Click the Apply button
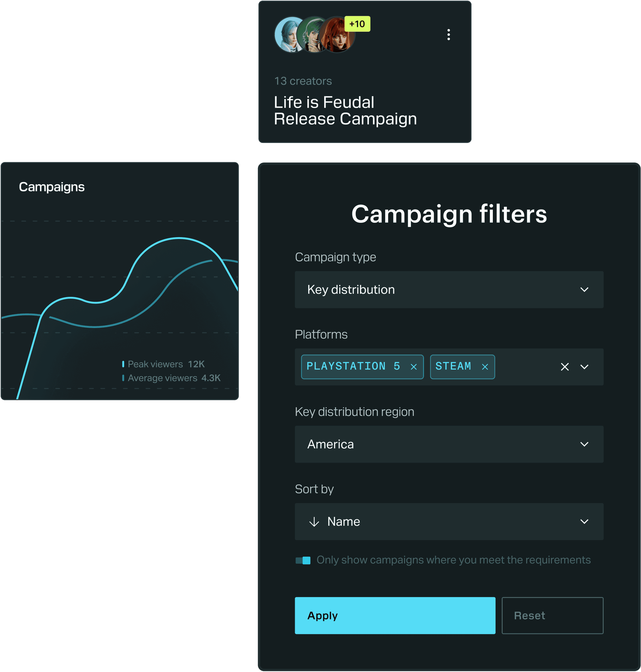 pyautogui.click(x=395, y=616)
